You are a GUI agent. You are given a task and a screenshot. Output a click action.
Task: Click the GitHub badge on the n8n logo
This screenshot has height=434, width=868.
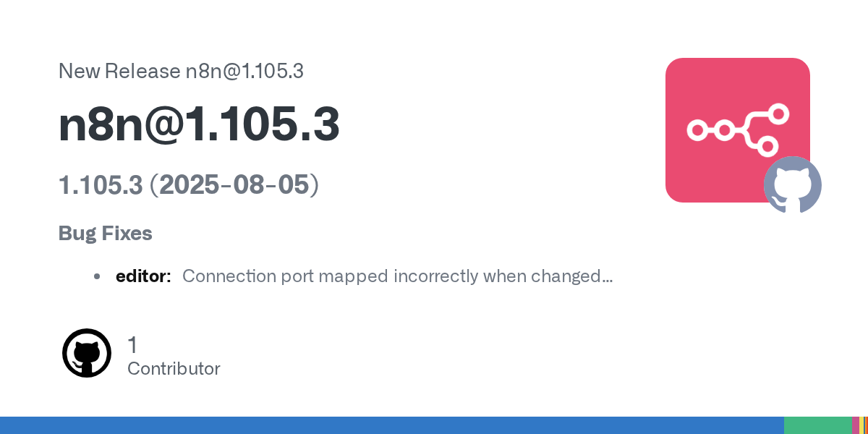click(793, 185)
